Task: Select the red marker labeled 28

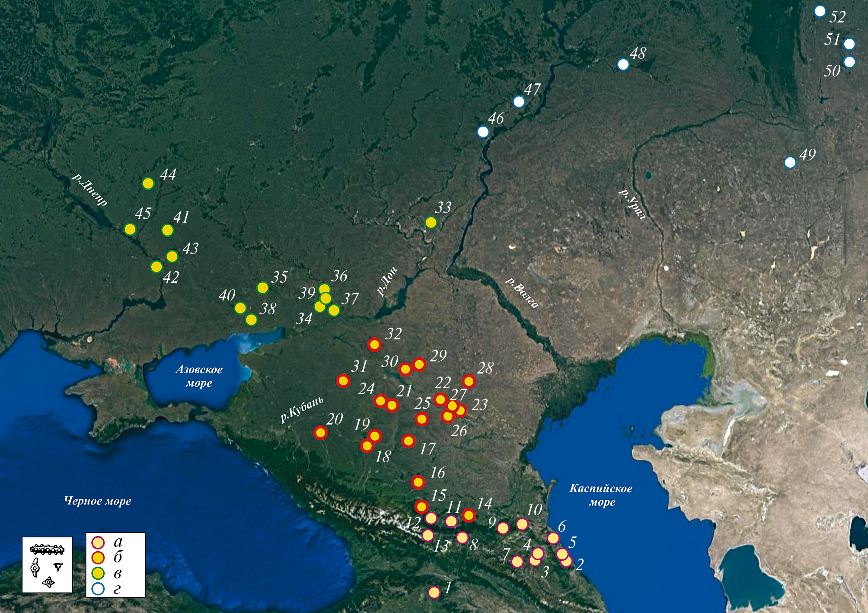Action: (469, 381)
